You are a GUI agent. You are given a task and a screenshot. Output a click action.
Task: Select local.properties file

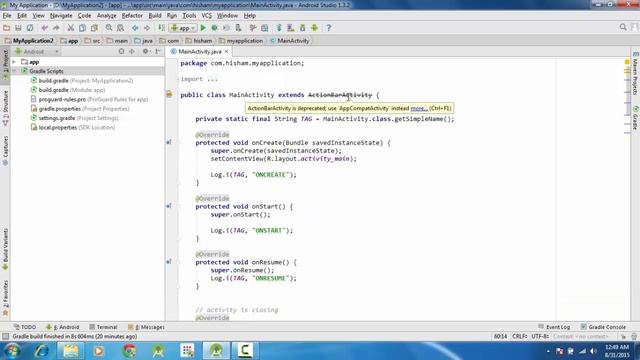pyautogui.click(x=76, y=127)
